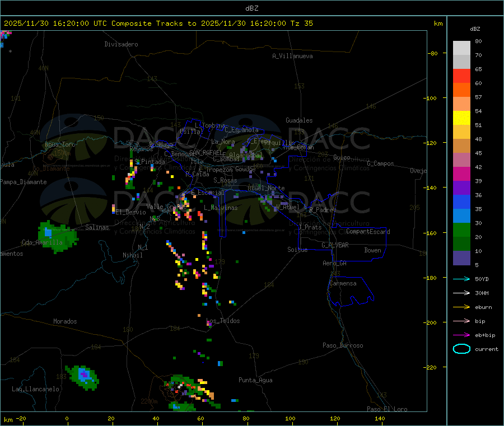Select the magenta 42-39 dBZ swatch
The width and height of the screenshot is (504, 426).
click(x=461, y=174)
